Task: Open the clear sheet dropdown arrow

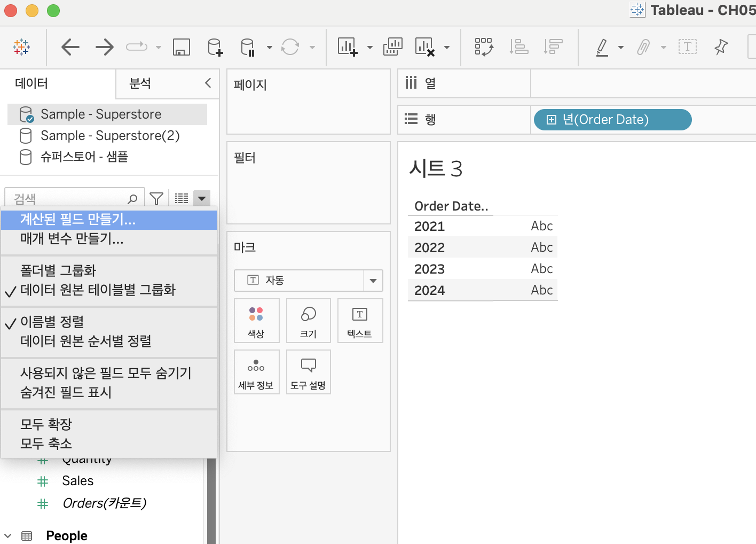Action: 447,48
